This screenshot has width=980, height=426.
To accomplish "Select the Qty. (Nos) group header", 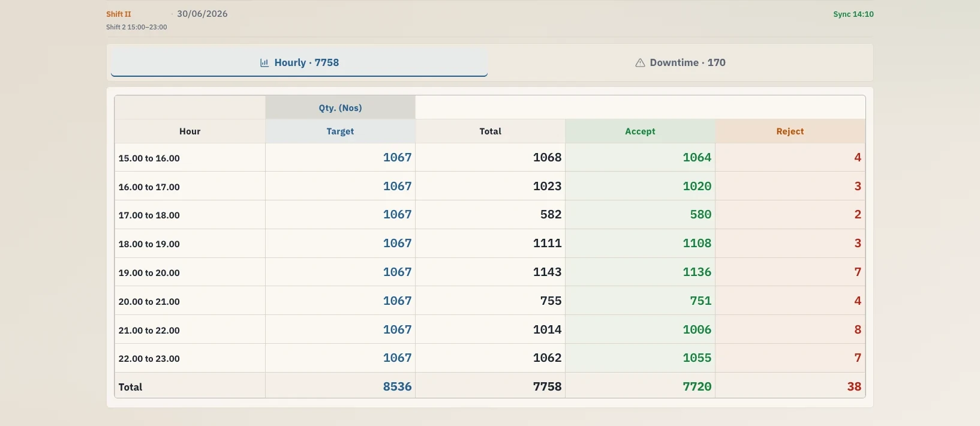I will coord(340,108).
